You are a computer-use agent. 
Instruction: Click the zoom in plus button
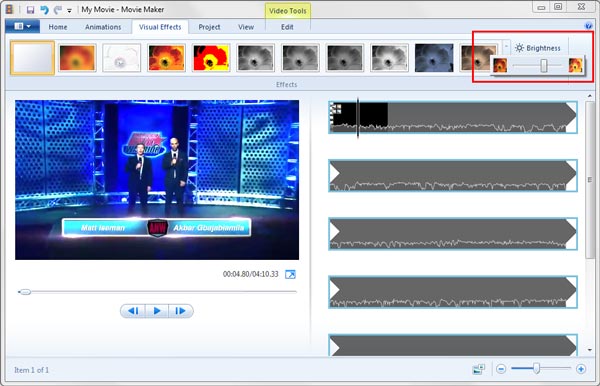click(581, 369)
